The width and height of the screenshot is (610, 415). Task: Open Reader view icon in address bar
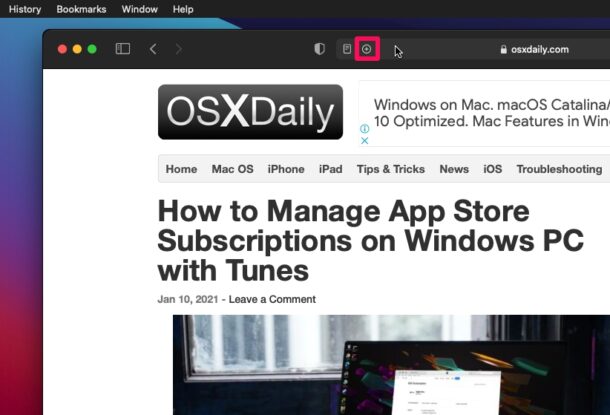pyautogui.click(x=347, y=49)
